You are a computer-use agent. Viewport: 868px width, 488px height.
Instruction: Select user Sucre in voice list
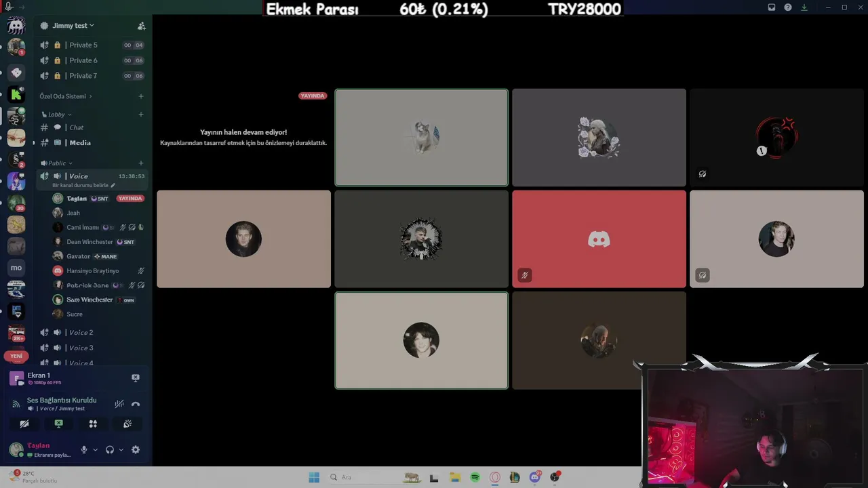[x=98, y=314]
